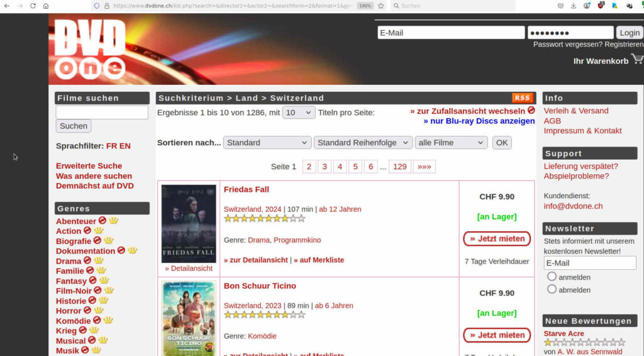Image resolution: width=644 pixels, height=356 pixels.
Task: Jump to last page 129
Action: [399, 167]
